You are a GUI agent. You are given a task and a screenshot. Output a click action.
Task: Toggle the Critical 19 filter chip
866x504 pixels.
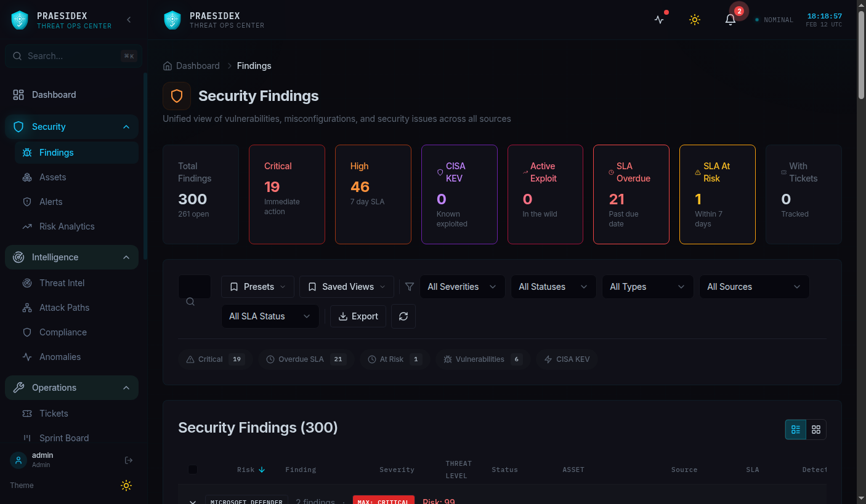pos(214,359)
